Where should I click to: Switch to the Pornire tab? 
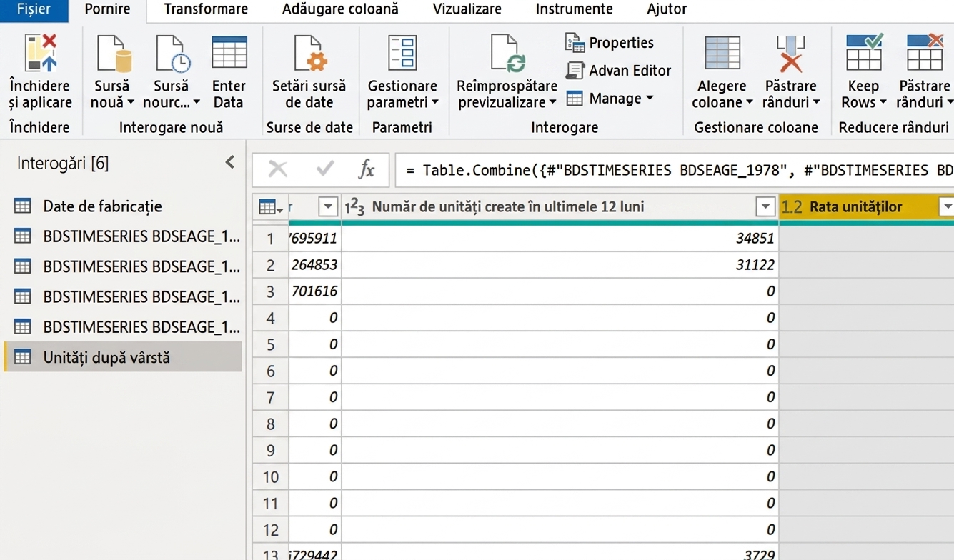107,9
